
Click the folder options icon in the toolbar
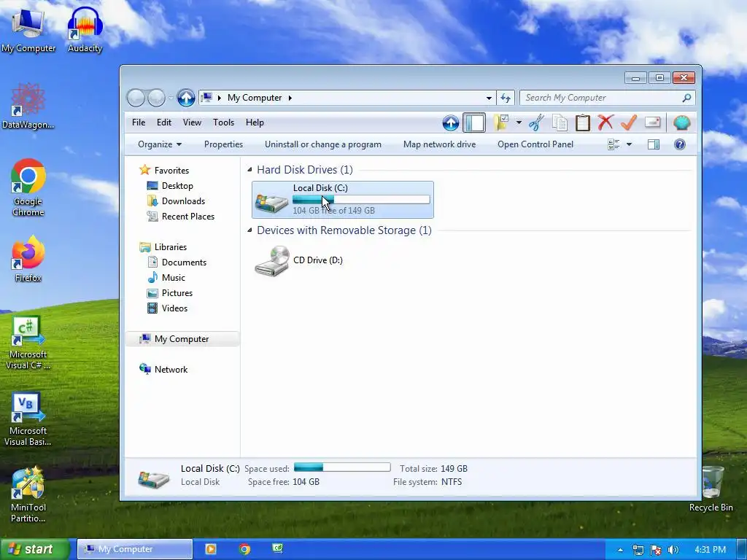tap(501, 122)
